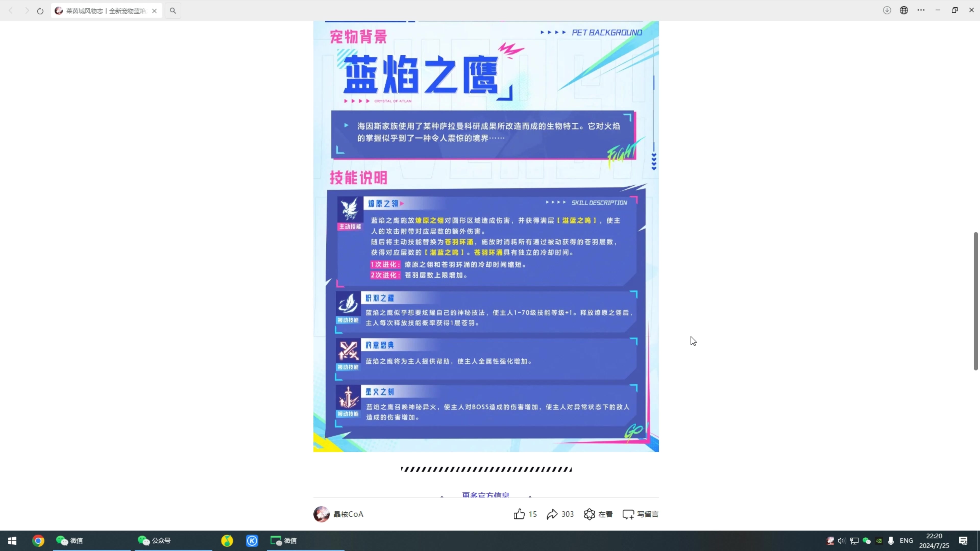Select the 莱茵城风物志 browser tab
The height and width of the screenshot is (551, 980).
pos(103,11)
